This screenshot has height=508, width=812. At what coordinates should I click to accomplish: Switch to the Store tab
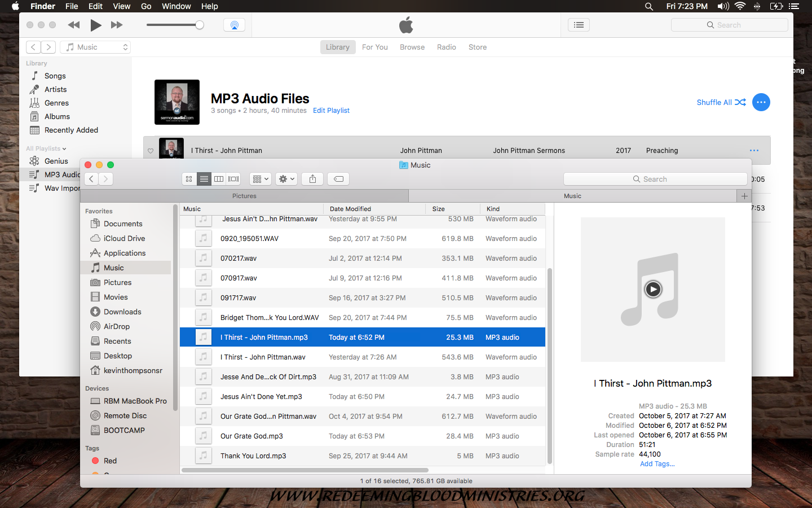[x=478, y=47]
